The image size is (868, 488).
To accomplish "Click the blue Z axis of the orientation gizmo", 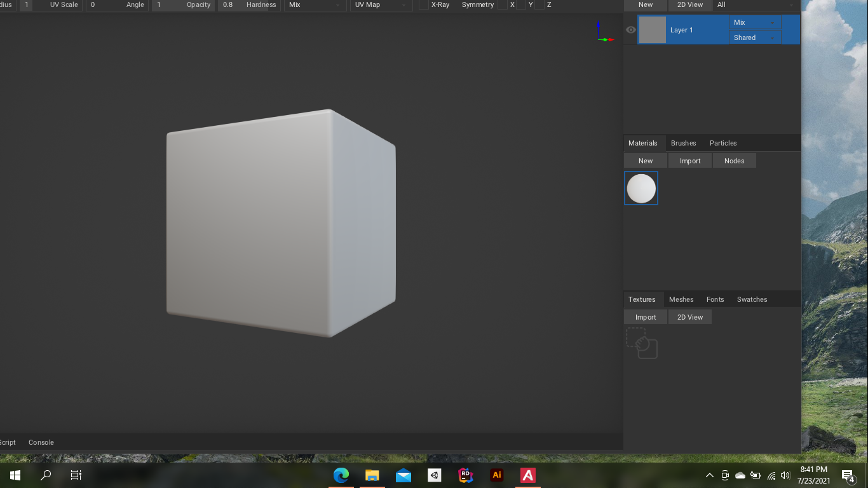I will coord(598,24).
